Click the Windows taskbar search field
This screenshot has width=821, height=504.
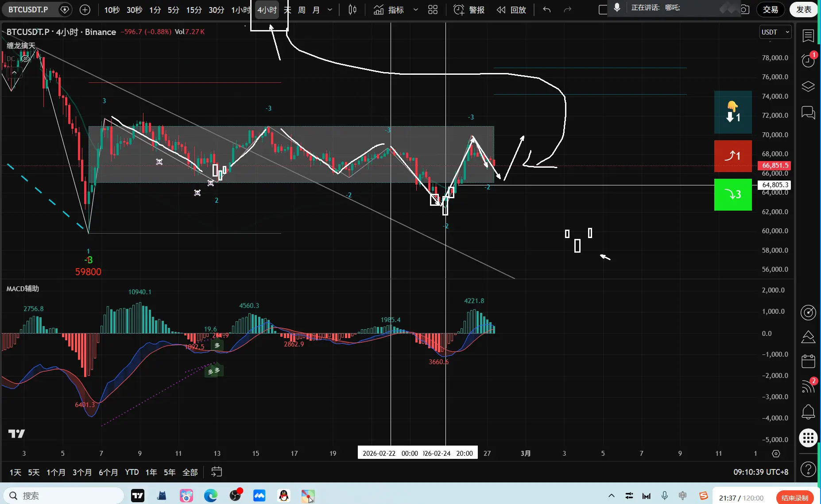click(x=63, y=496)
